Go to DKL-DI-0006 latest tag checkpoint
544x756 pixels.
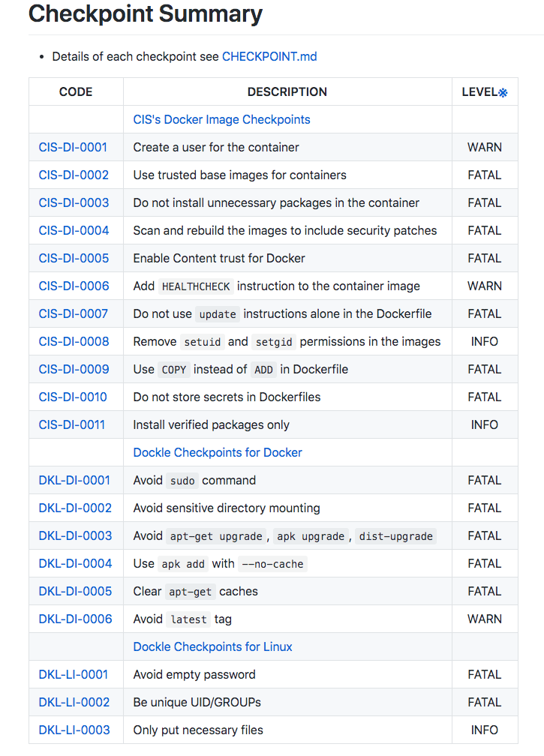coord(75,619)
